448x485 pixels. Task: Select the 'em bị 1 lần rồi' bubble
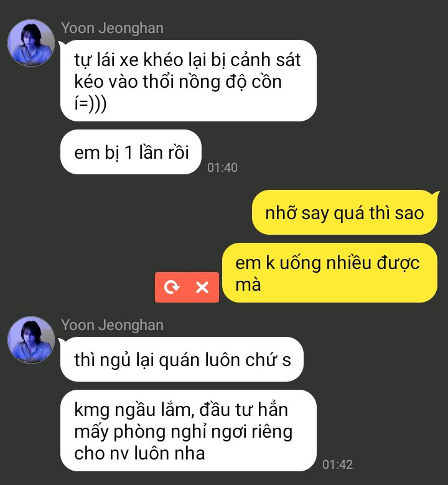(131, 152)
